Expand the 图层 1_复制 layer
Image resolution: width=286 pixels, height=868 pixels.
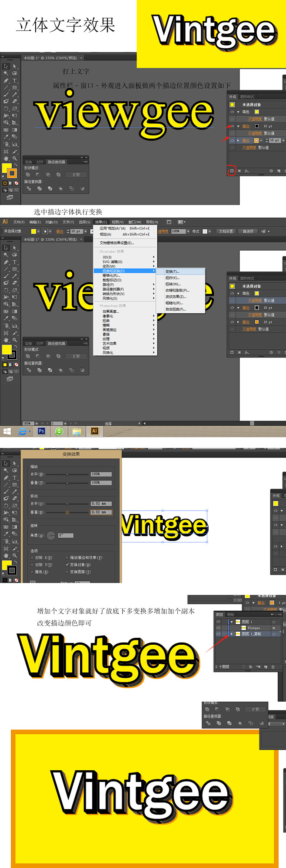[232, 634]
